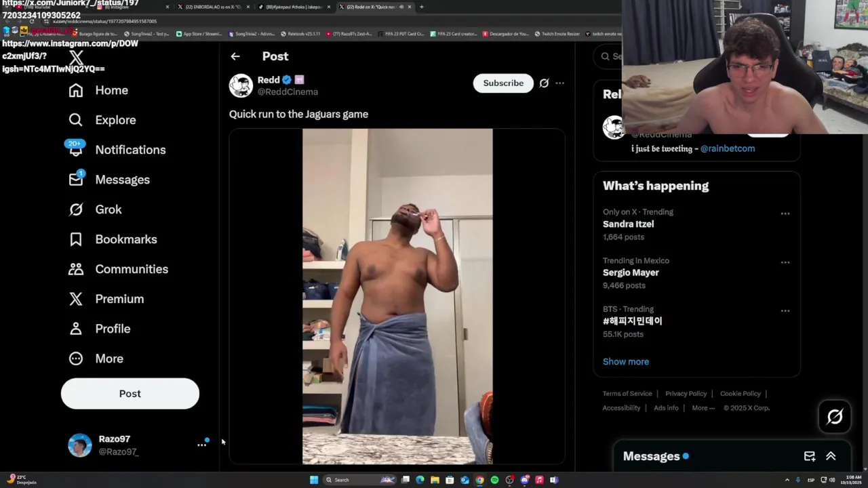868x488 pixels.
Task: Open options for Sandra Itzel trend
Action: (785, 213)
